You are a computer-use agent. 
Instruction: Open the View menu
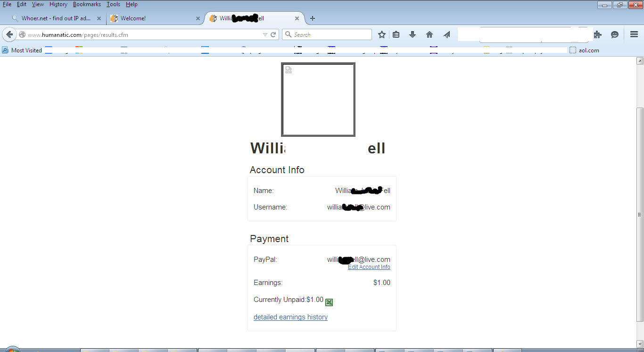click(38, 4)
